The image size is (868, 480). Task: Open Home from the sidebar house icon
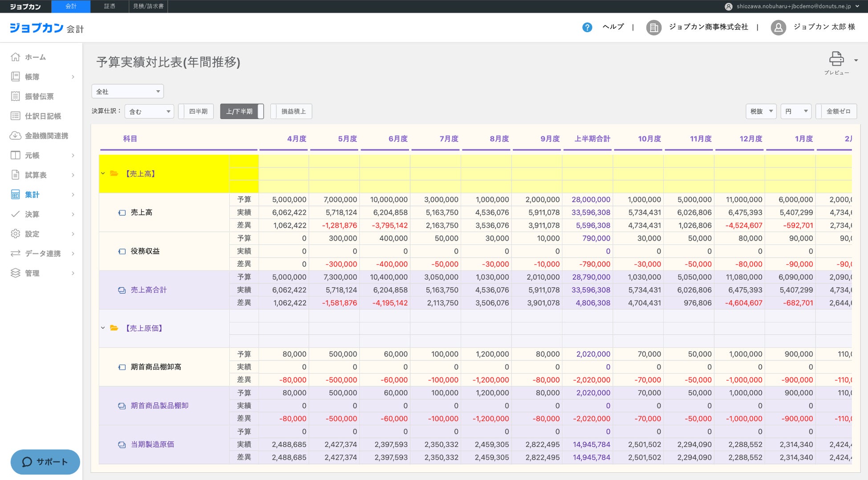pos(16,57)
